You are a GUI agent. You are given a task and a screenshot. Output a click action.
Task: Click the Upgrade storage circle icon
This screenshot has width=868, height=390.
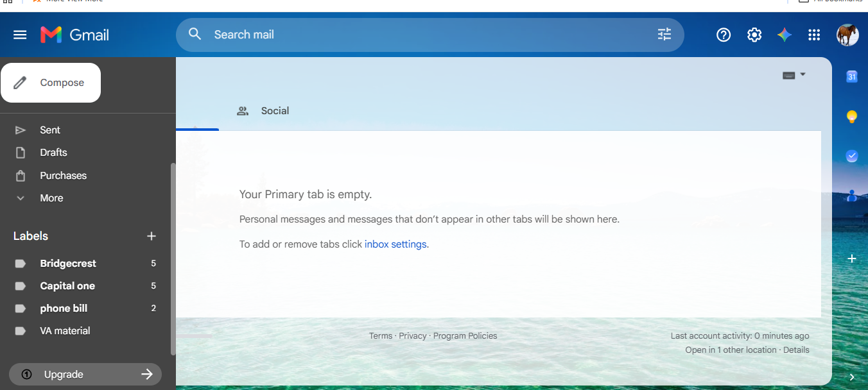pos(26,374)
